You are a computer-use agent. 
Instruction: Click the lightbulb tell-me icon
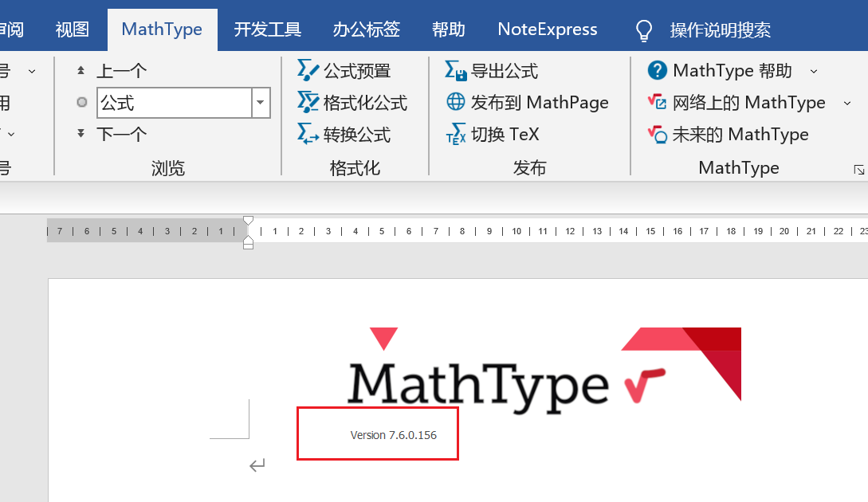point(644,30)
